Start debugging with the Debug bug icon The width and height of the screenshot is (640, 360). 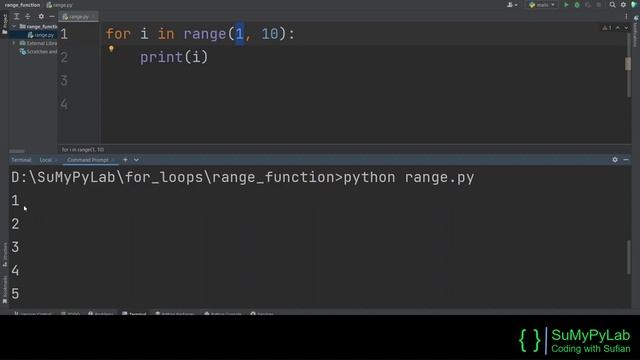pos(577,5)
